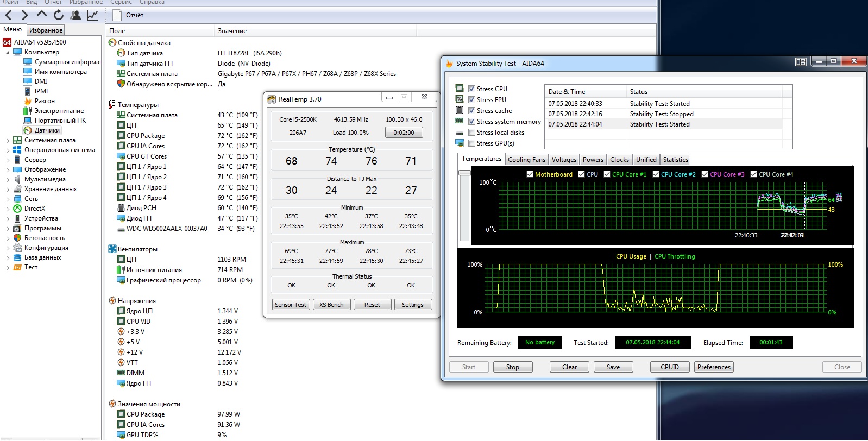
Task: Switch to the Powers tab
Action: pyautogui.click(x=593, y=160)
